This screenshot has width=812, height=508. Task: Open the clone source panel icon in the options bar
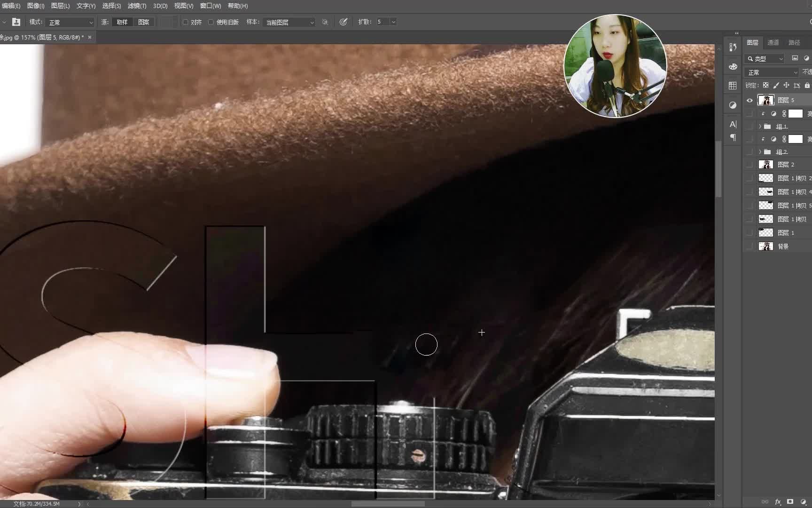coord(16,22)
